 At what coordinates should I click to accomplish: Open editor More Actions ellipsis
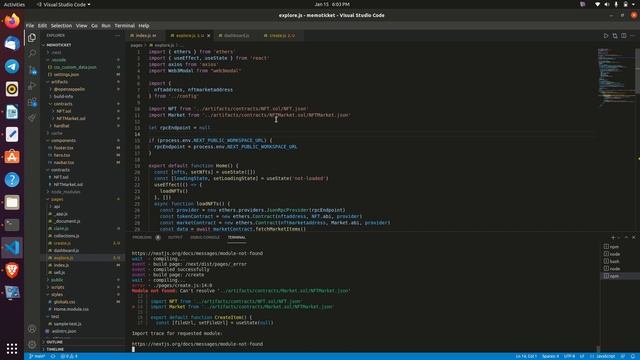click(633, 36)
